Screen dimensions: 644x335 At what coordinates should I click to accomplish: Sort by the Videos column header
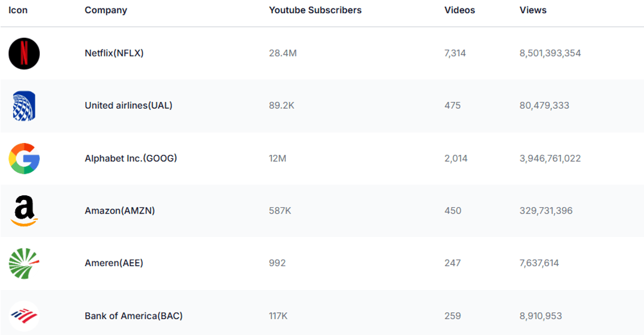pyautogui.click(x=460, y=10)
